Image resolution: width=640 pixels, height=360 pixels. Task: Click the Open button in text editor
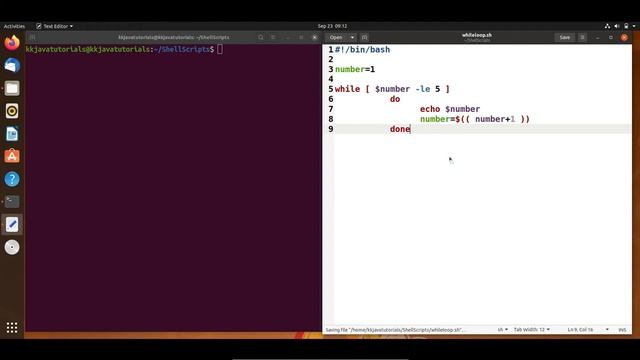pos(336,38)
